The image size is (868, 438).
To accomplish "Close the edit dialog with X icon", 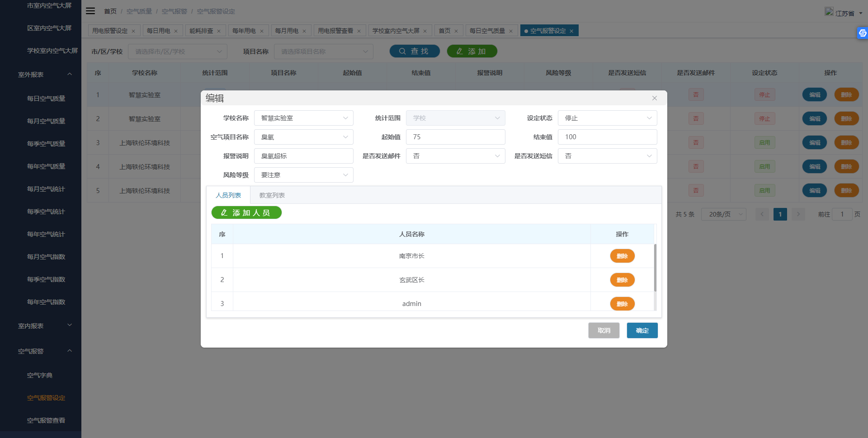I will tap(654, 98).
